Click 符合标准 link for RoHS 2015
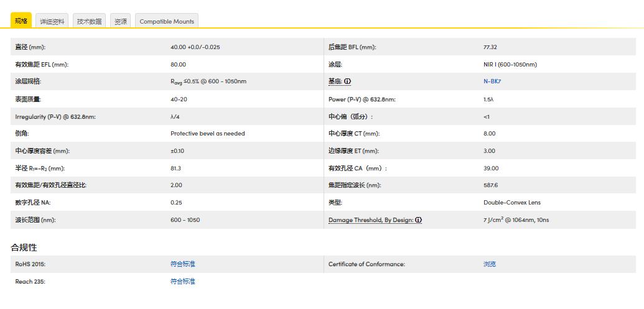This screenshot has width=644, height=309. click(183, 264)
